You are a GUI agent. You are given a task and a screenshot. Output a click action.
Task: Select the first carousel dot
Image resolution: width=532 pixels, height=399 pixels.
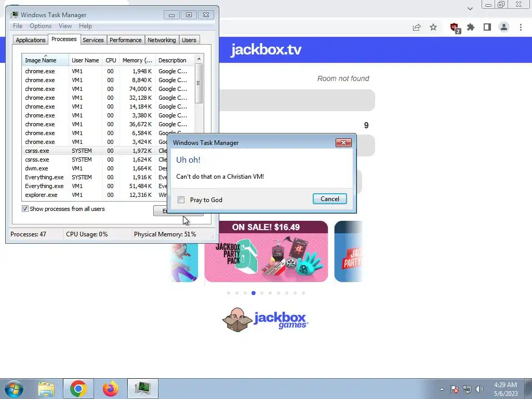click(x=229, y=293)
